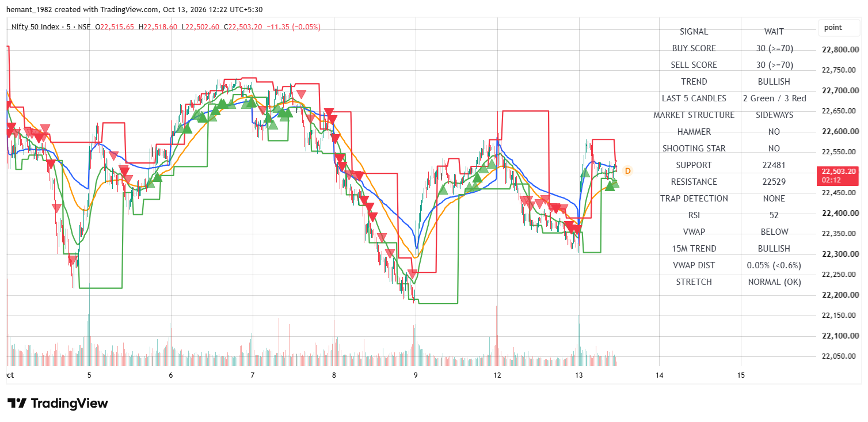Viewport: 868px width, 422px height.
Task: Click the MARKET STRUCTURE SIDEWAYS value
Action: pyautogui.click(x=774, y=115)
